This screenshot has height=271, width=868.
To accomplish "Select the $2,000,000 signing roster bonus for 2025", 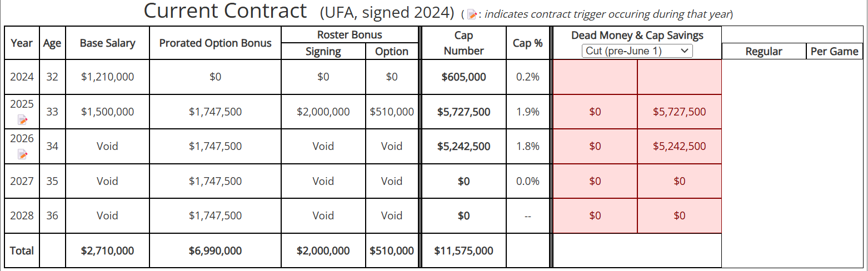I will [x=323, y=112].
